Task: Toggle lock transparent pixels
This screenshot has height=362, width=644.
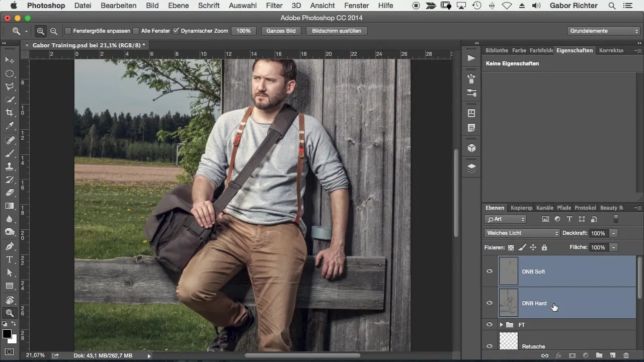Action: point(511,247)
